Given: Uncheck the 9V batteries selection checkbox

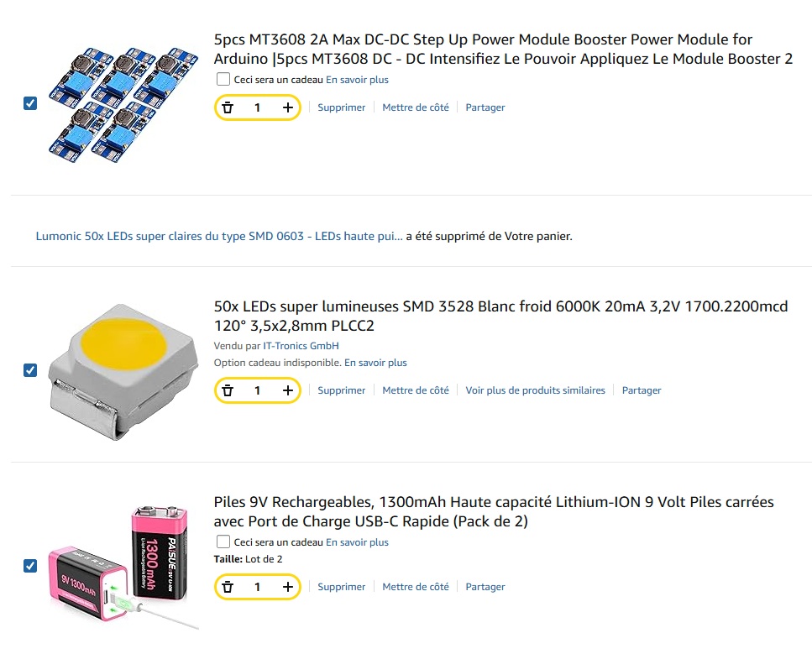Looking at the screenshot, I should point(30,566).
